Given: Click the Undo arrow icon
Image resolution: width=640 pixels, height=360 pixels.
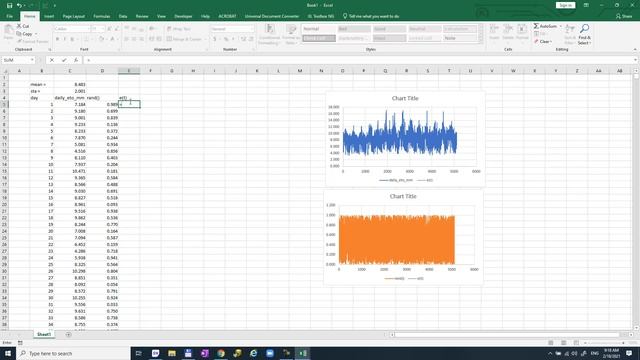Looking at the screenshot, I should (19, 5).
